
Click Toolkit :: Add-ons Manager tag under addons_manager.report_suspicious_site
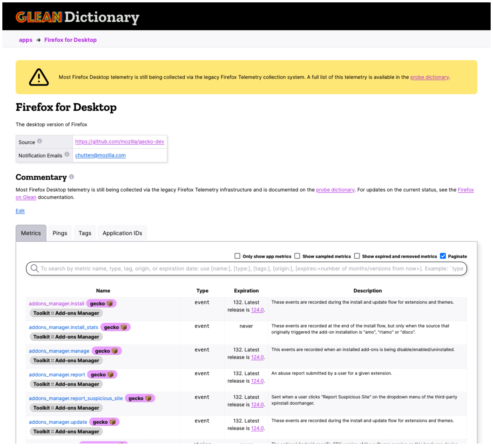click(66, 408)
